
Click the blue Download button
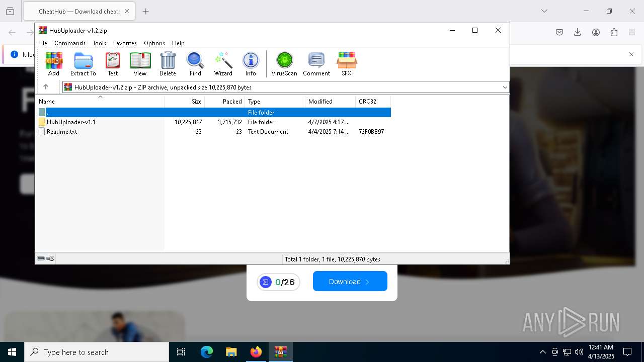[x=350, y=281]
